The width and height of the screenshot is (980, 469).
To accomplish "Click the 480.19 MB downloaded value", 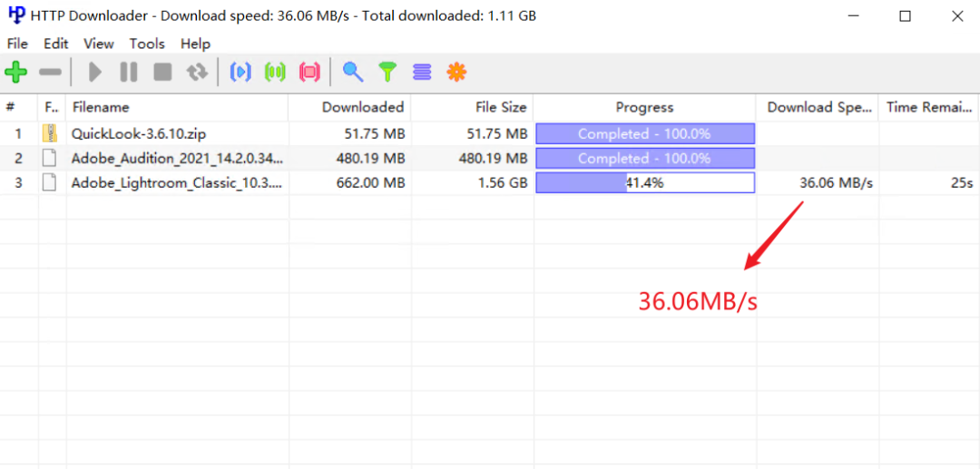I will [x=370, y=159].
